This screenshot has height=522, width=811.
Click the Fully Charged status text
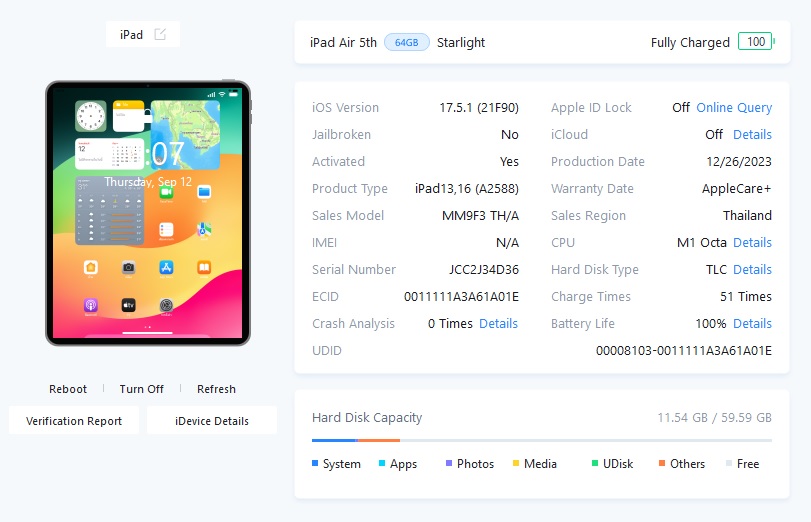point(690,42)
